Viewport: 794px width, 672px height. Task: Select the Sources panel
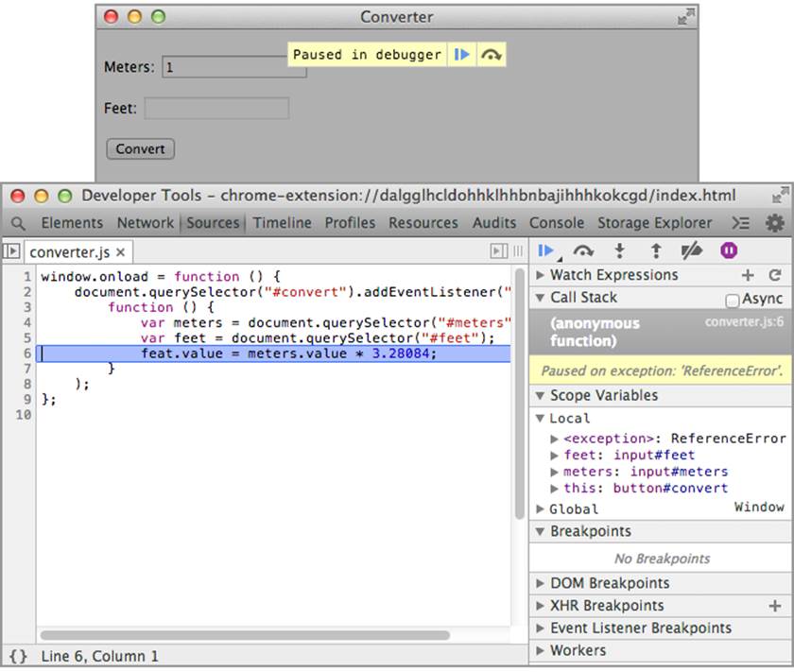point(213,223)
